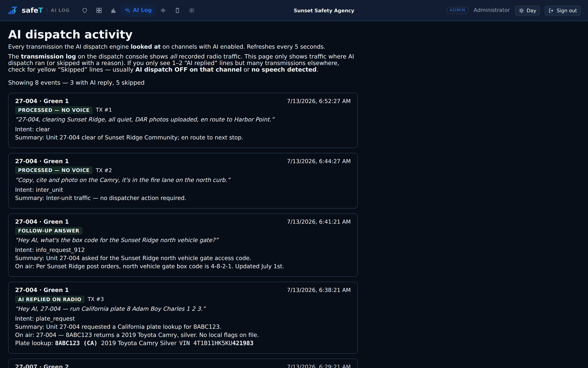
Task: Click the On air gate box code line
Action: point(149,267)
